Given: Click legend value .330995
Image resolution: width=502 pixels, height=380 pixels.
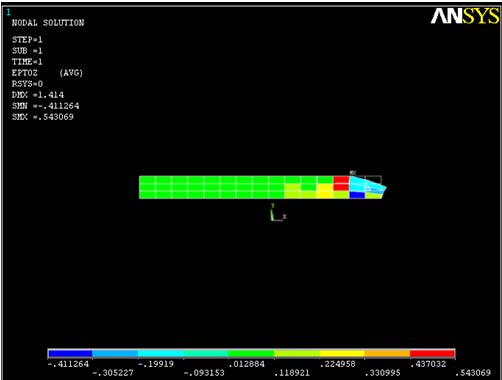Looking at the screenshot, I should 383,373.
